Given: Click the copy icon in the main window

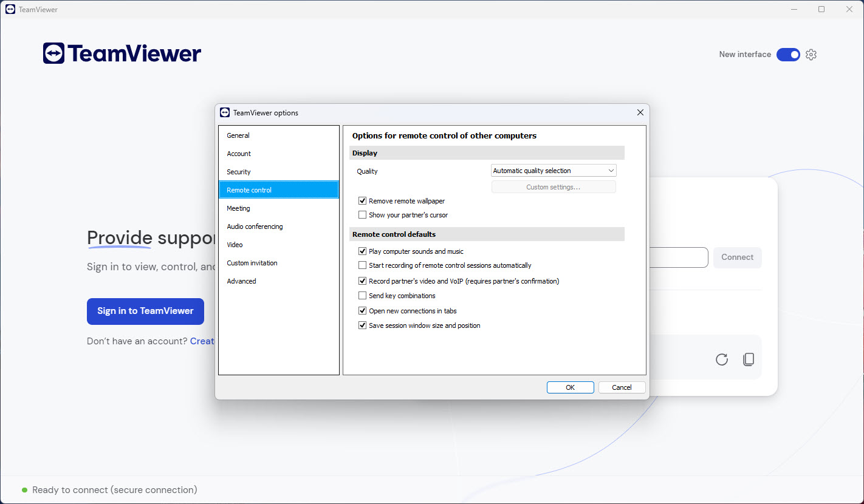Looking at the screenshot, I should point(749,359).
